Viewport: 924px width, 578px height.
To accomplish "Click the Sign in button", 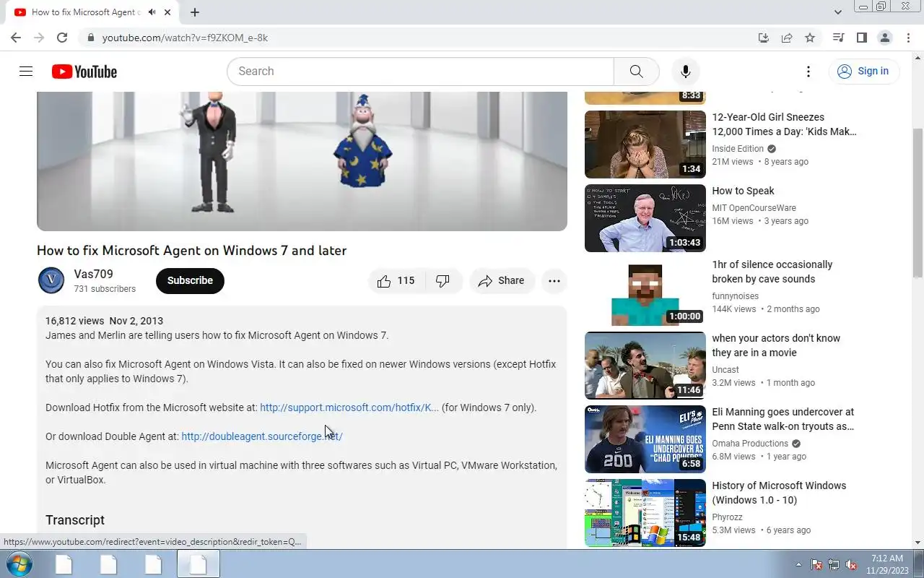I will point(863,71).
